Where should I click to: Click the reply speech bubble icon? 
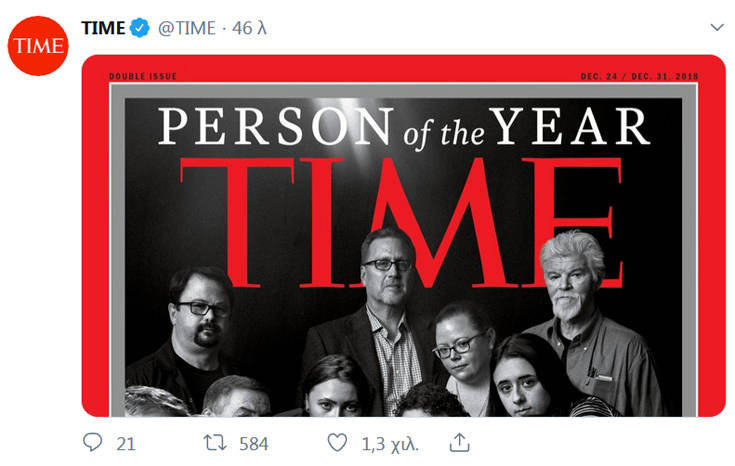coord(95,442)
